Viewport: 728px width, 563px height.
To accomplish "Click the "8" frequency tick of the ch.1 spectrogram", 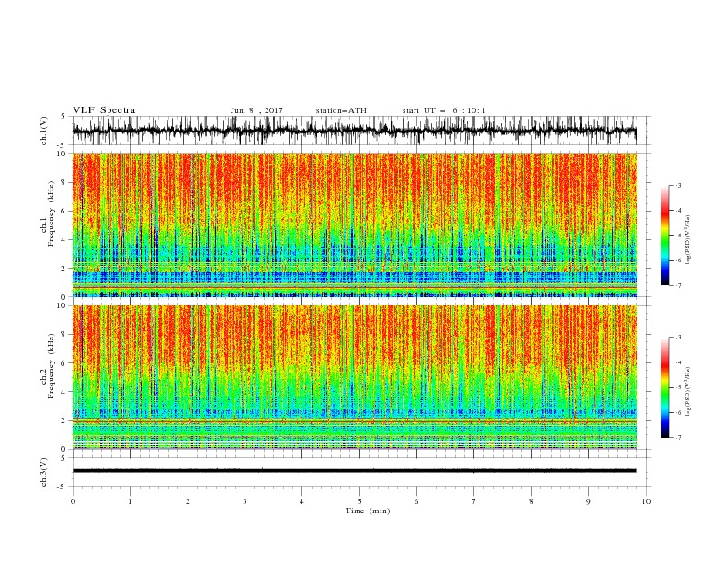I will (64, 182).
